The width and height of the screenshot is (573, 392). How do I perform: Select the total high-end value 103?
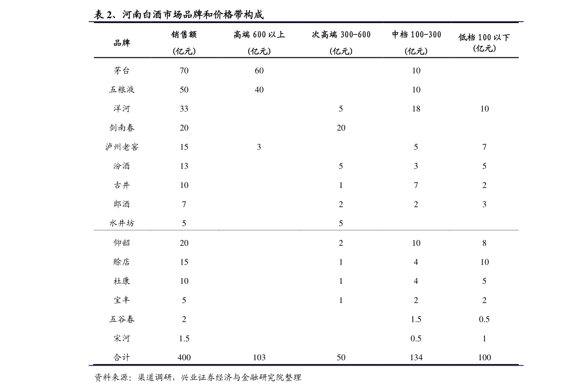point(259,357)
